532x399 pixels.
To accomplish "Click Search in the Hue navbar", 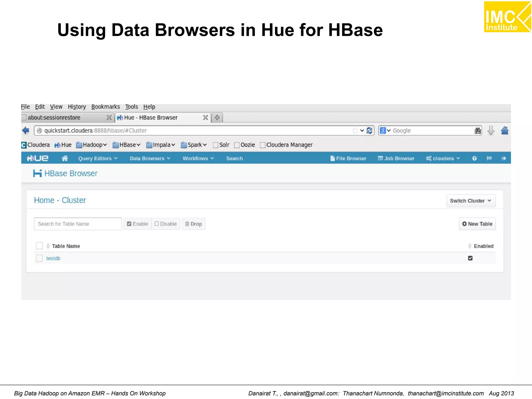I will (x=235, y=158).
